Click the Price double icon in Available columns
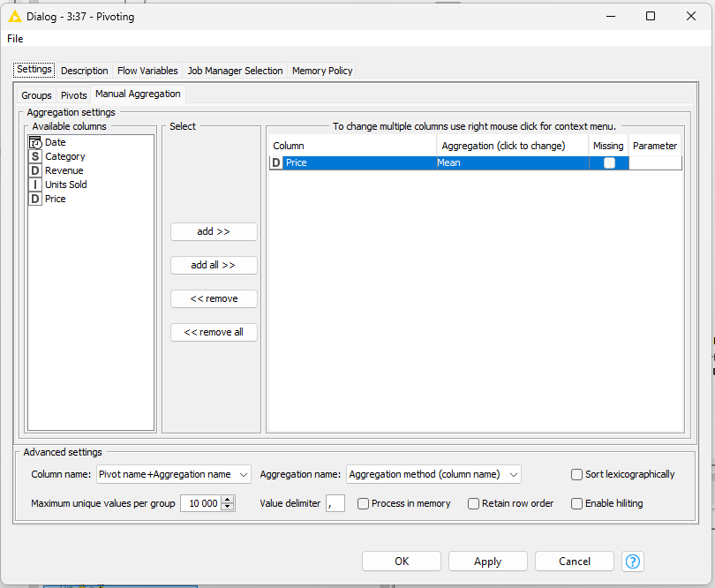The width and height of the screenshot is (715, 588). click(x=35, y=199)
